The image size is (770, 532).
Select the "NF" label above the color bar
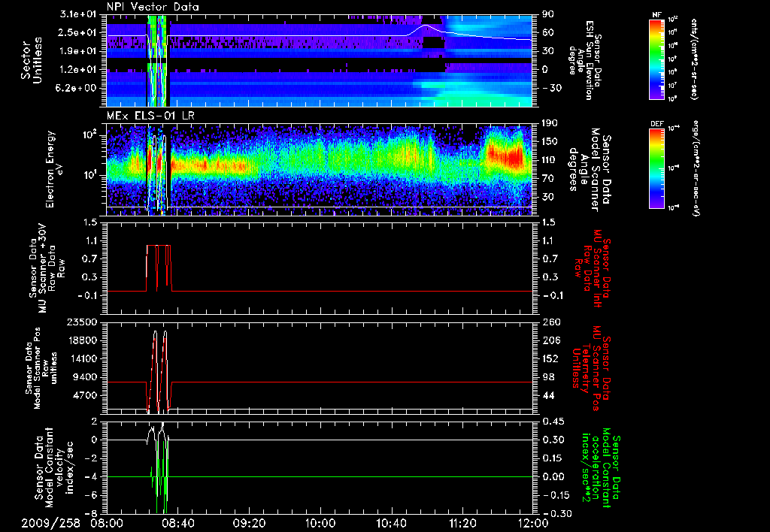coord(656,15)
